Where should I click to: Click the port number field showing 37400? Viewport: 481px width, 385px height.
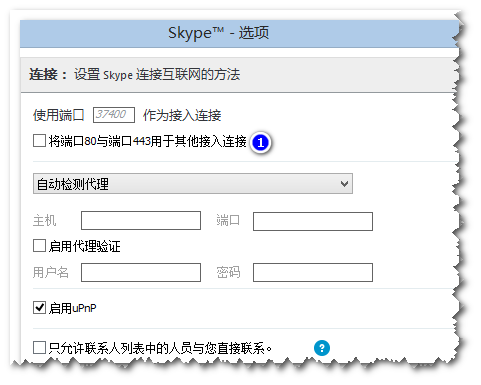[114, 115]
